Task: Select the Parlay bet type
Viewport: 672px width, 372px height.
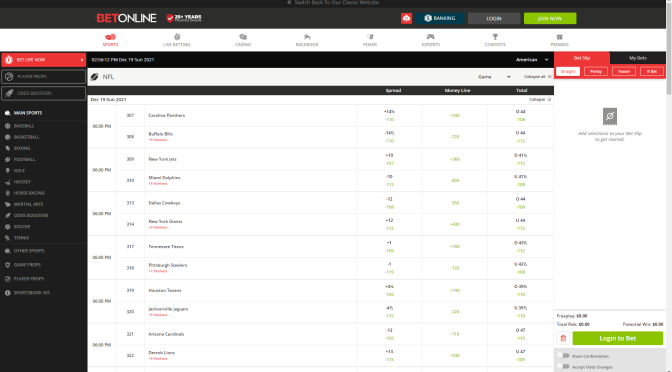Action: tap(596, 72)
